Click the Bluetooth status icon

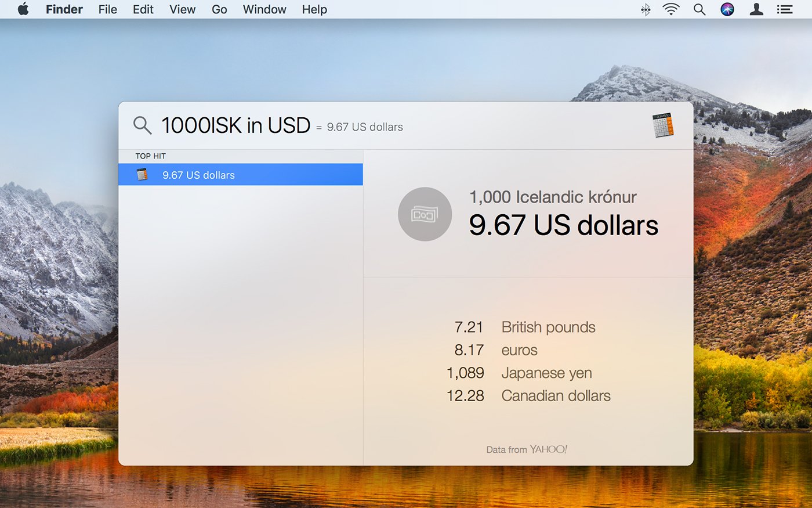(644, 9)
